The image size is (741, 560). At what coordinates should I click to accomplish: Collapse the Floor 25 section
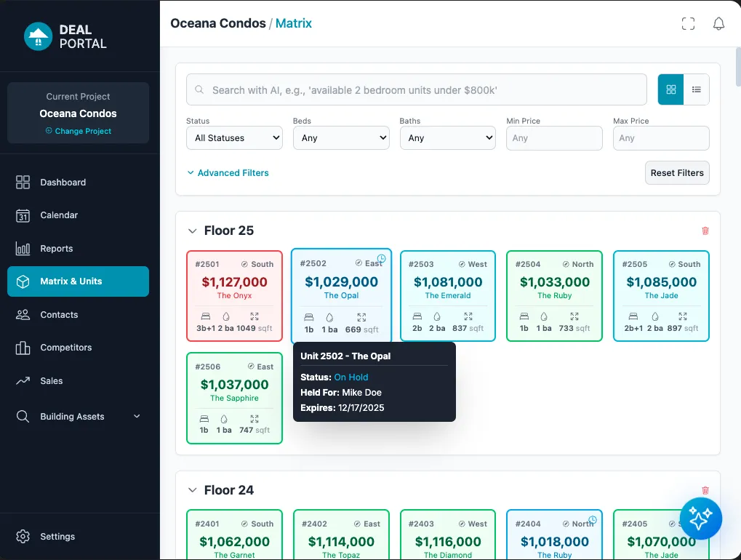[193, 231]
